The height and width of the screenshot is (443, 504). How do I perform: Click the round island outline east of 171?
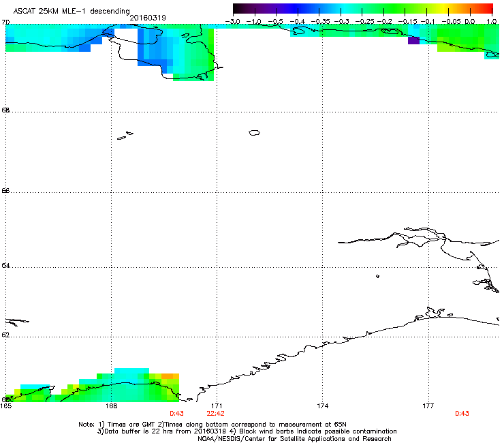tap(254, 132)
